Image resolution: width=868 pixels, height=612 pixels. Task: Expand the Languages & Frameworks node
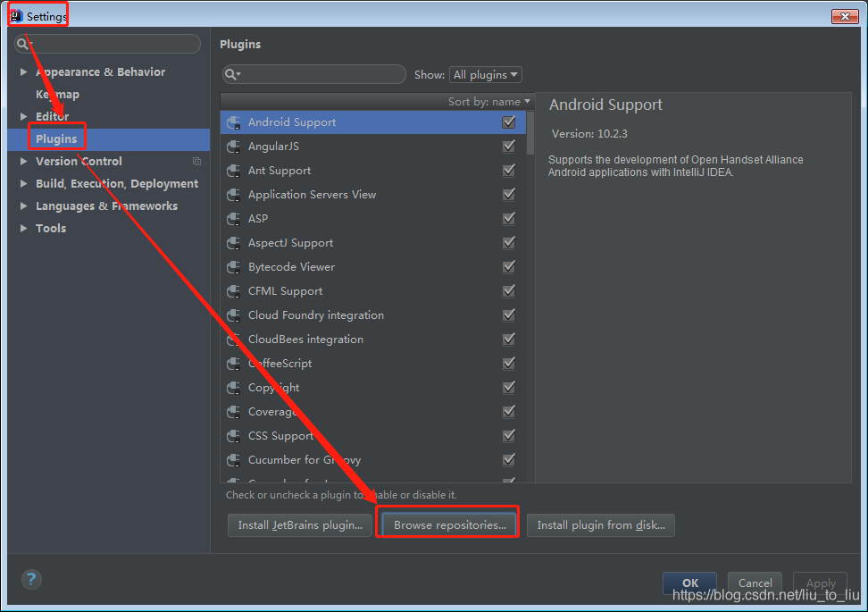[23, 206]
